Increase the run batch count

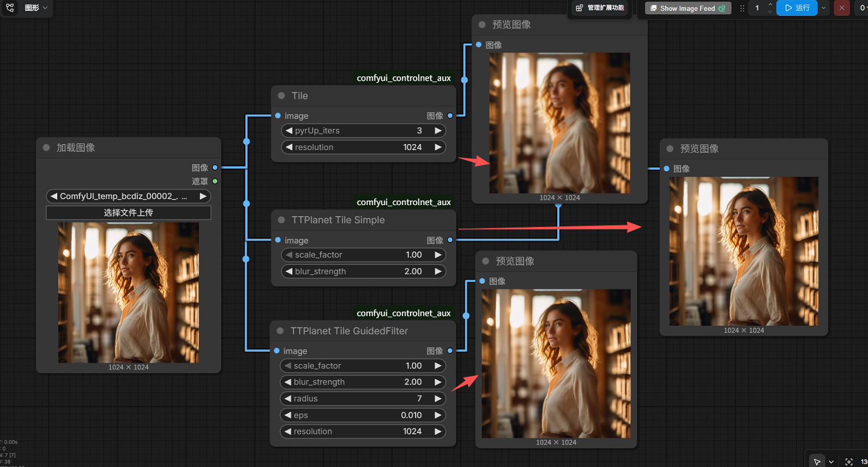770,5
